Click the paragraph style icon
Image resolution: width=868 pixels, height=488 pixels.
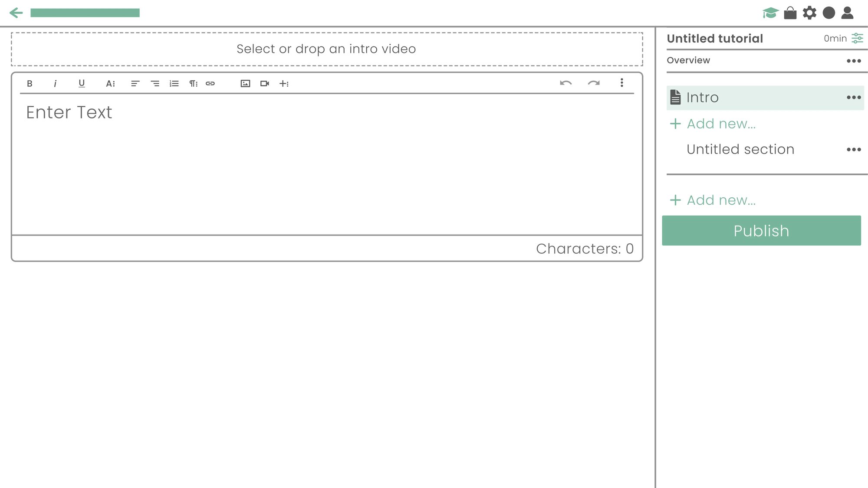tap(192, 83)
